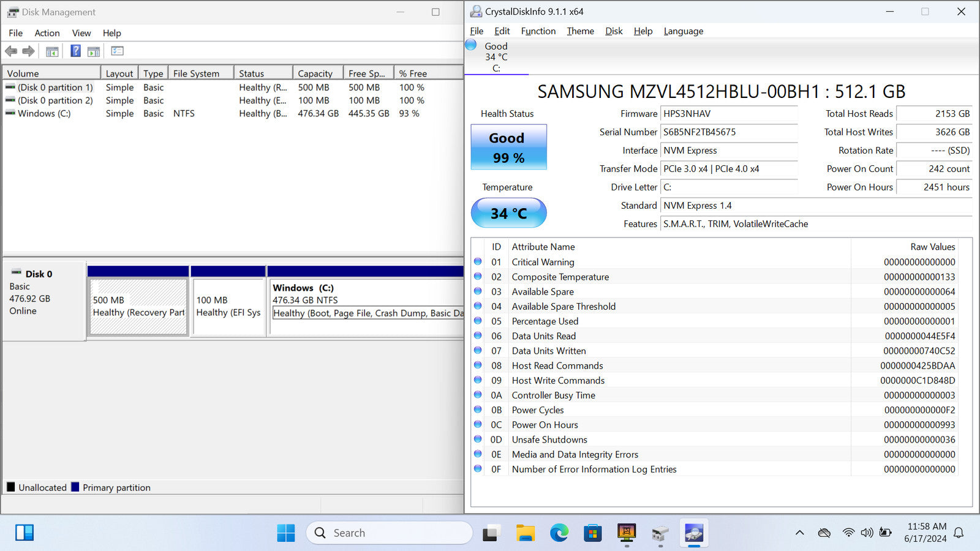Click the Total Host Reads value 2153 GB

(934, 114)
